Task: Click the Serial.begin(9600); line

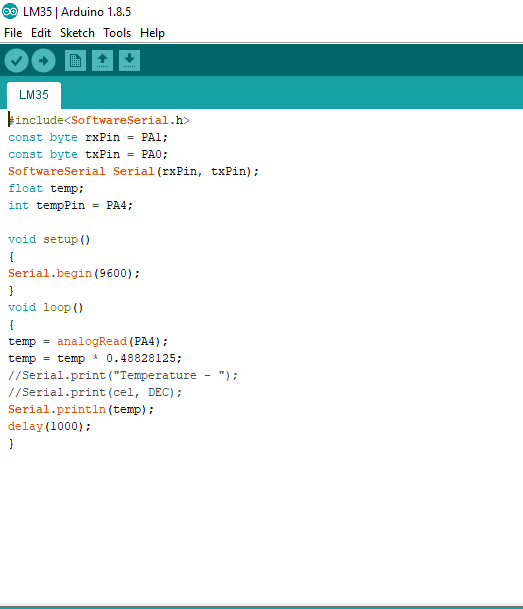Action: (74, 273)
